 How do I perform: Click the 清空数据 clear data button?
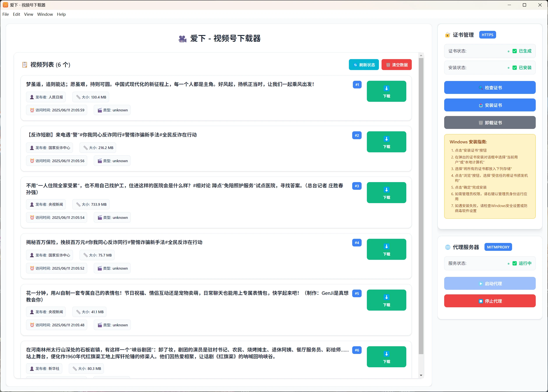[397, 65]
